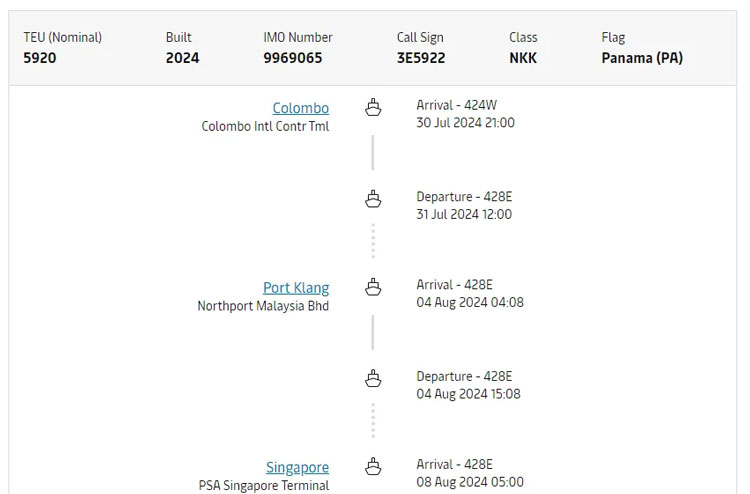Screen dimensions: 750x494
Task: Click the ship icon for 31 Jul departure
Action: tap(373, 198)
